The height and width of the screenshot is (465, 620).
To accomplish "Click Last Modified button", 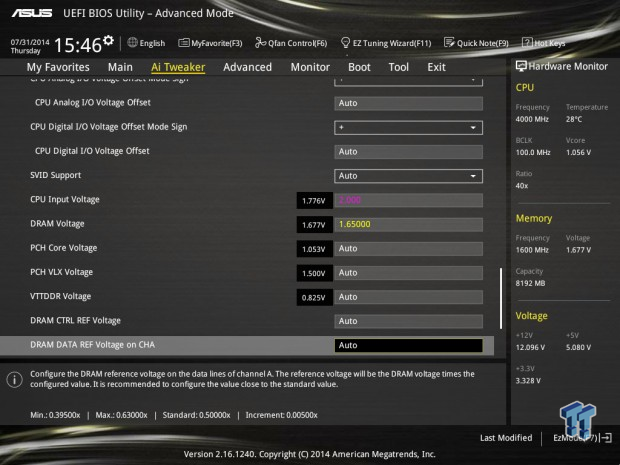I will click(506, 438).
